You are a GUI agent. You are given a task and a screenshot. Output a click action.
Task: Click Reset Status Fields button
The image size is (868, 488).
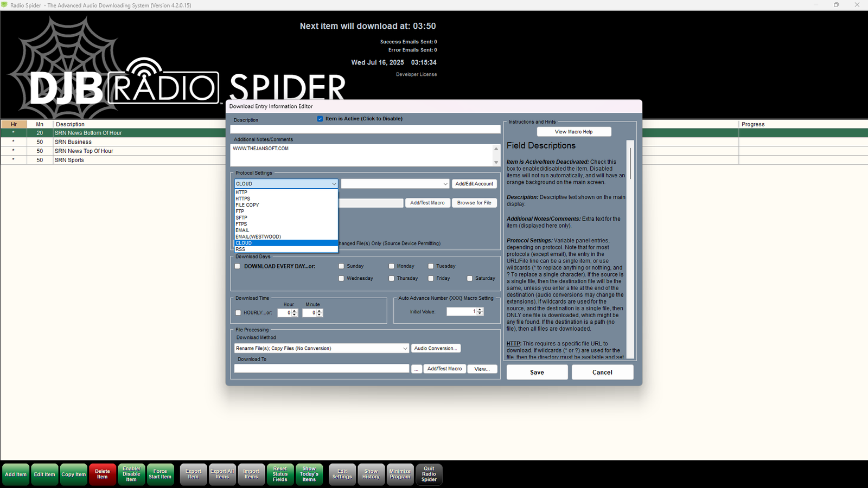[x=280, y=474]
